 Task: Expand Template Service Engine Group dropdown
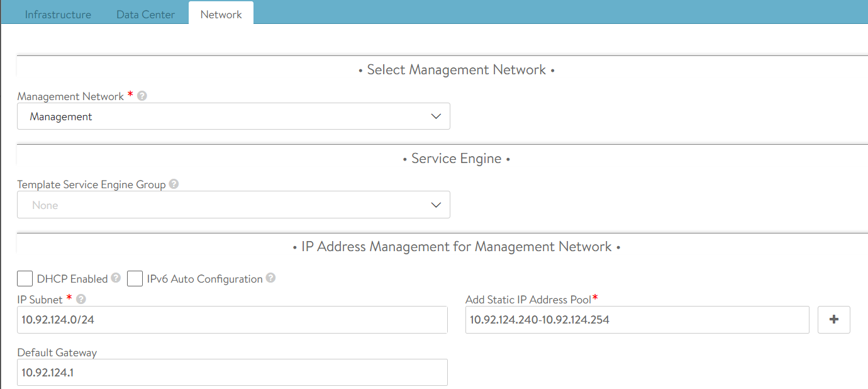233,205
